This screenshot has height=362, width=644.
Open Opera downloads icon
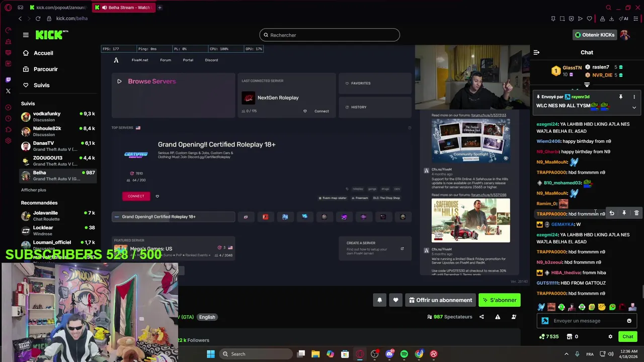tap(611, 19)
